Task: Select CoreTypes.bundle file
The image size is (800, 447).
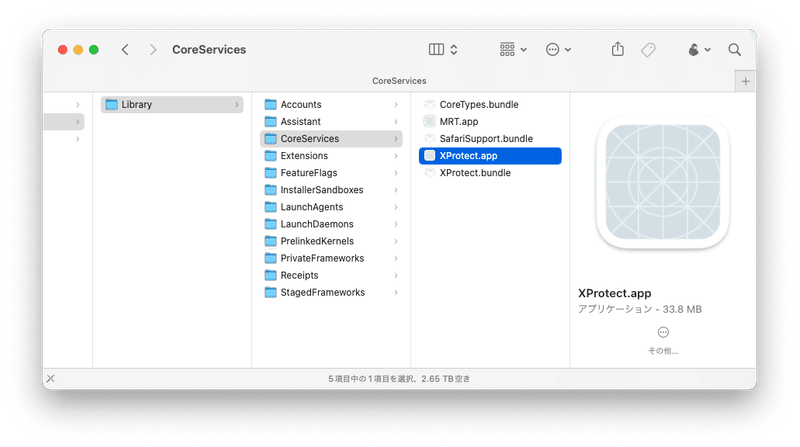Action: (x=490, y=105)
